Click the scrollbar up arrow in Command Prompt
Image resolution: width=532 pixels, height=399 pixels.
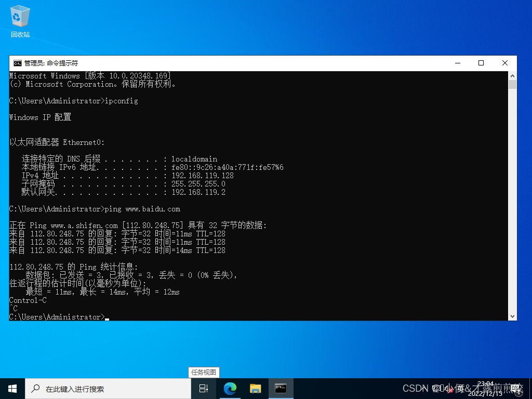tap(512, 76)
